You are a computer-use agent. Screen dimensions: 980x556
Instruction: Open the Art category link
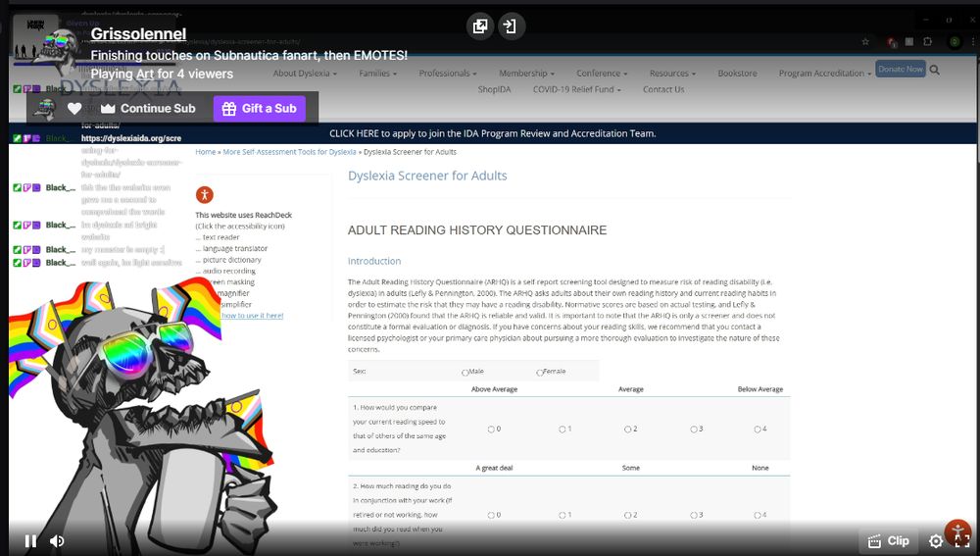[144, 74]
